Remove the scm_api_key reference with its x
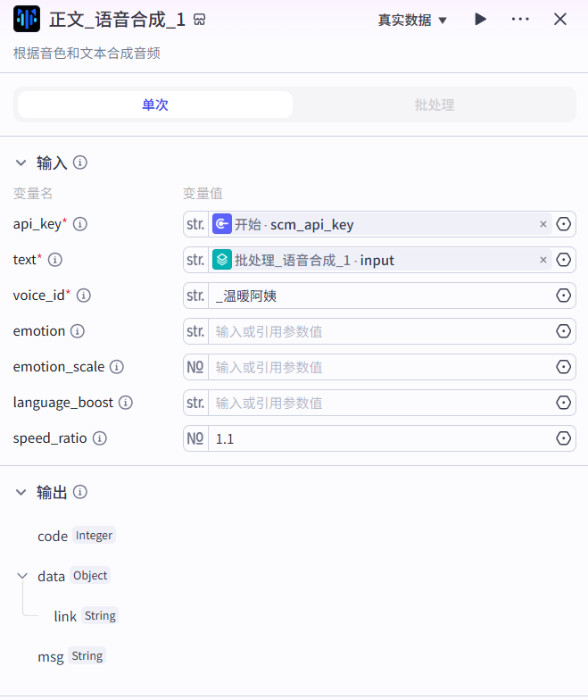The width and height of the screenshot is (588, 700). pyautogui.click(x=542, y=224)
